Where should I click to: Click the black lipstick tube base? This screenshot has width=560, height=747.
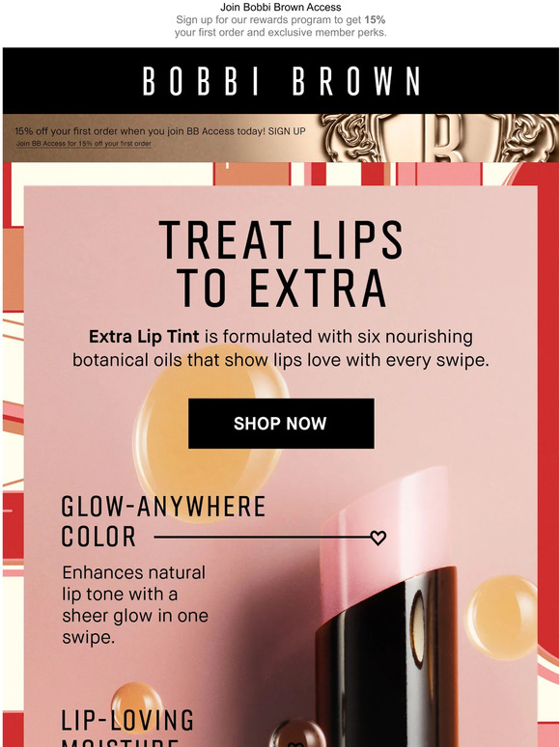point(387,657)
